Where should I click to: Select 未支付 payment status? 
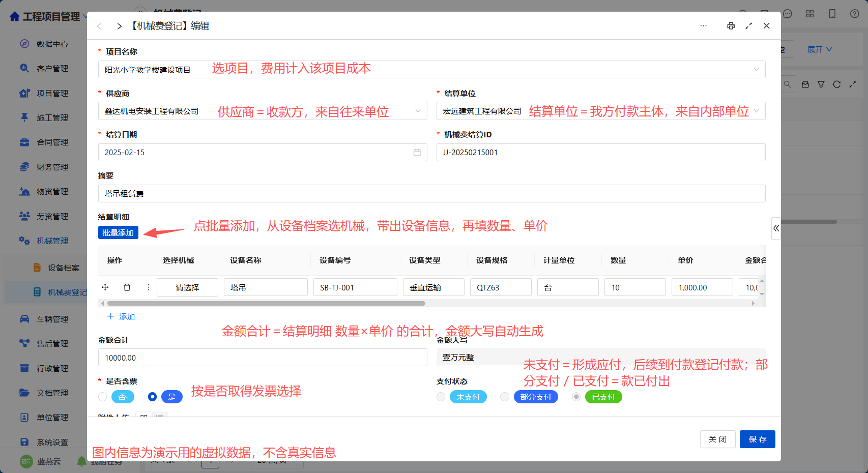pyautogui.click(x=441, y=397)
